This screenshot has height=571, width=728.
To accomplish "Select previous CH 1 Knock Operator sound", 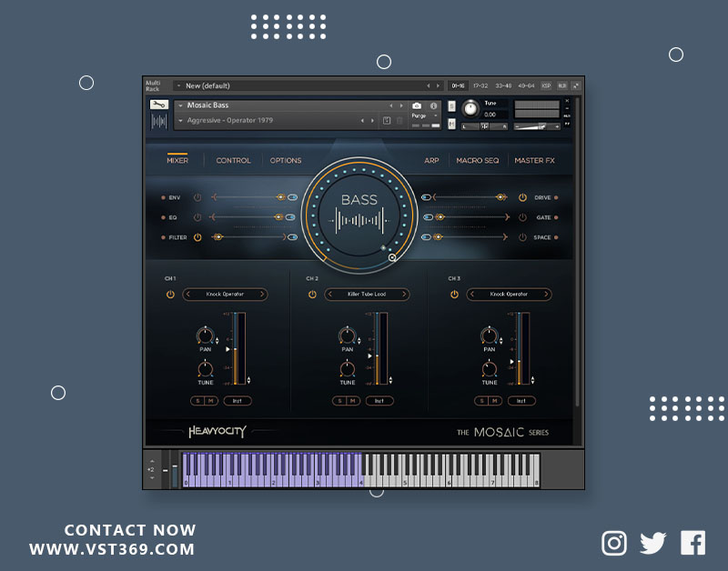I will [x=188, y=294].
